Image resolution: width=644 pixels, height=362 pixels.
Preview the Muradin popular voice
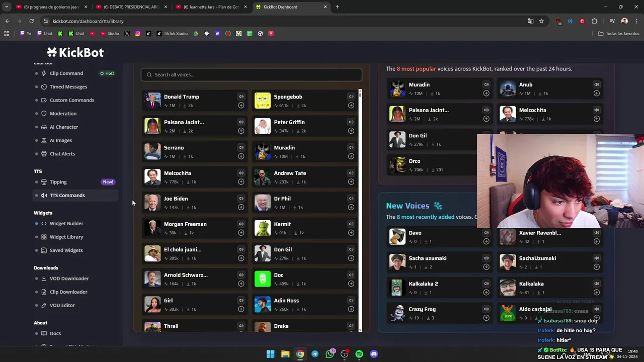(486, 84)
